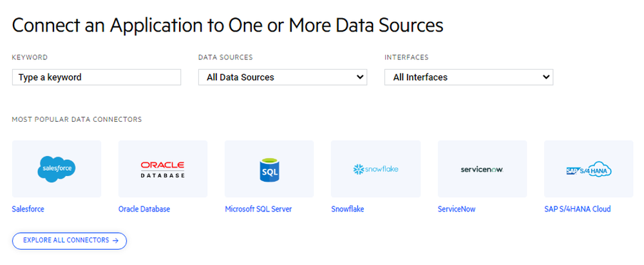Click the INTERFACES field label

pyautogui.click(x=406, y=57)
